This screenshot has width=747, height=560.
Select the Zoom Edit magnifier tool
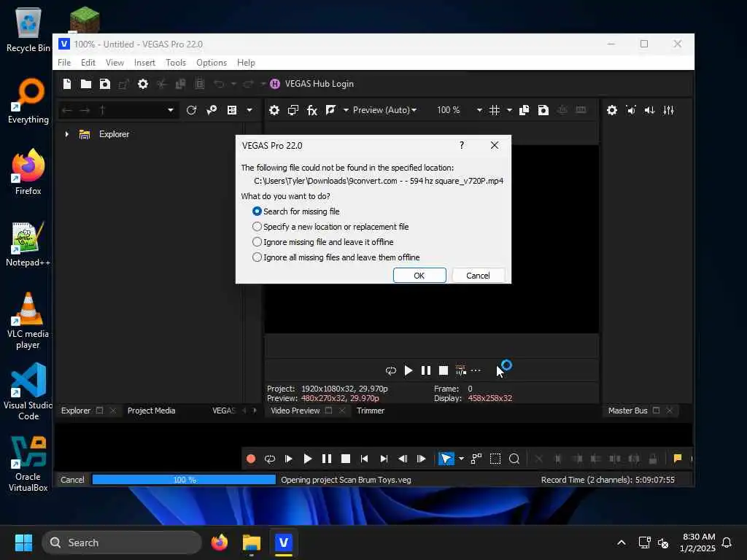(514, 459)
